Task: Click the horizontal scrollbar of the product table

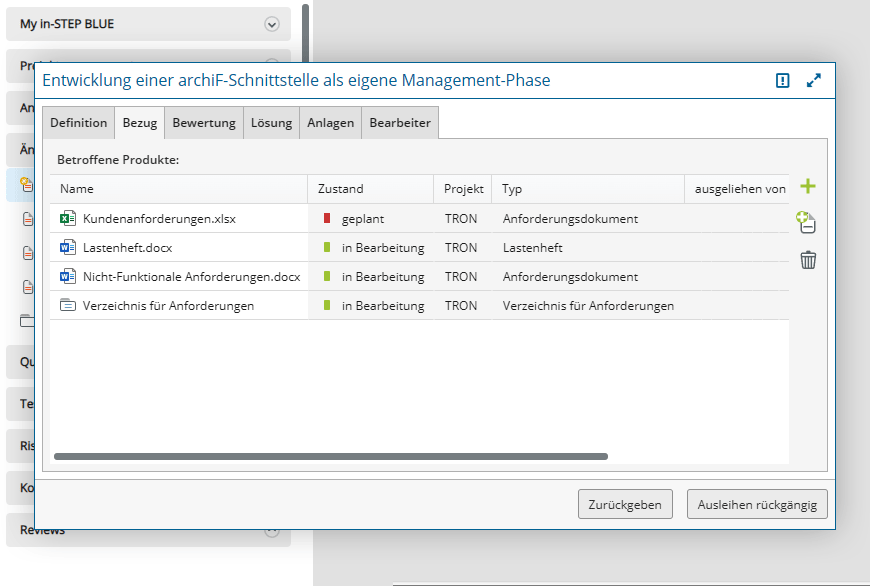Action: point(330,456)
